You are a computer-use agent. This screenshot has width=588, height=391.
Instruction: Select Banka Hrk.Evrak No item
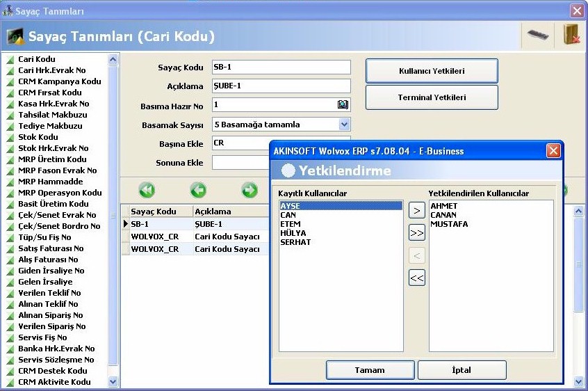tap(56, 349)
